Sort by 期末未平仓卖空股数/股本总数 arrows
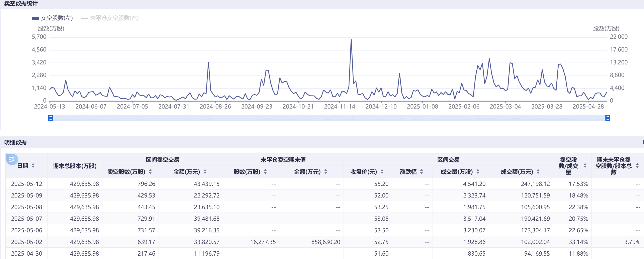This screenshot has width=644, height=259. pyautogui.click(x=637, y=166)
